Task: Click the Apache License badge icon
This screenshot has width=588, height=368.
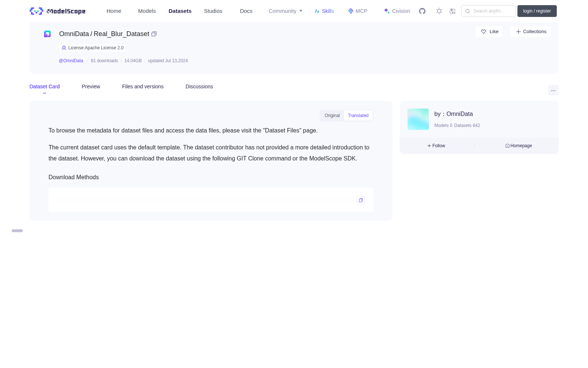Action: pyautogui.click(x=64, y=48)
